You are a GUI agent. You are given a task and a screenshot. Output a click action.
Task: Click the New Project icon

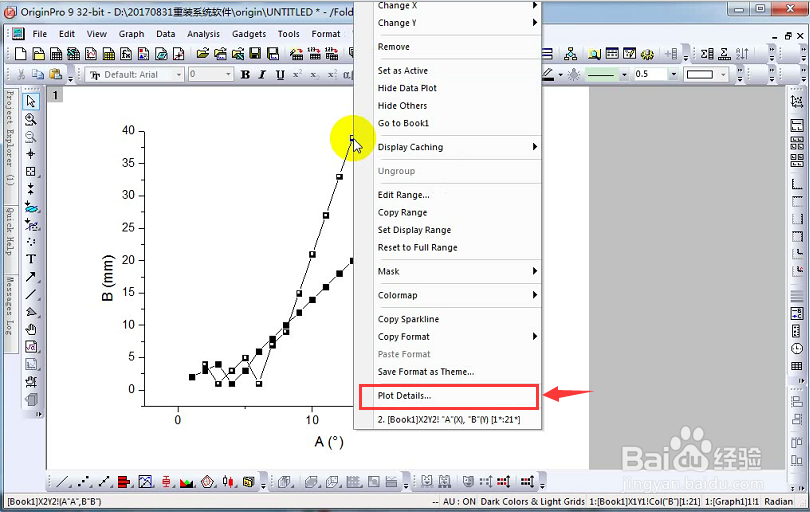[21, 53]
